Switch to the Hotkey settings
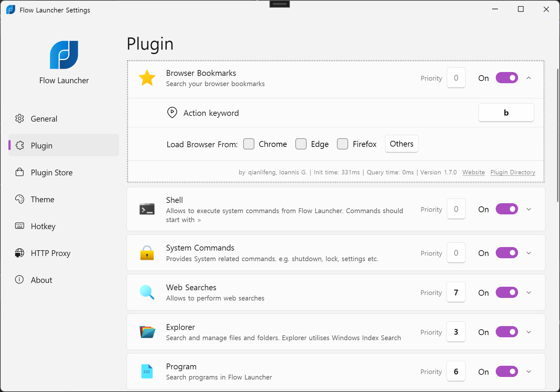560x392 pixels. pos(64,226)
